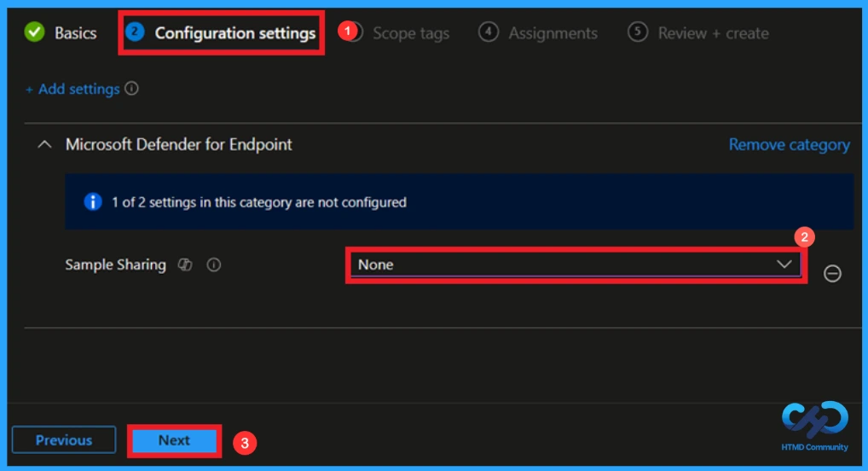Click the '1 of 2 settings' banner text
Viewport: 868px width, 471px height.
[258, 202]
